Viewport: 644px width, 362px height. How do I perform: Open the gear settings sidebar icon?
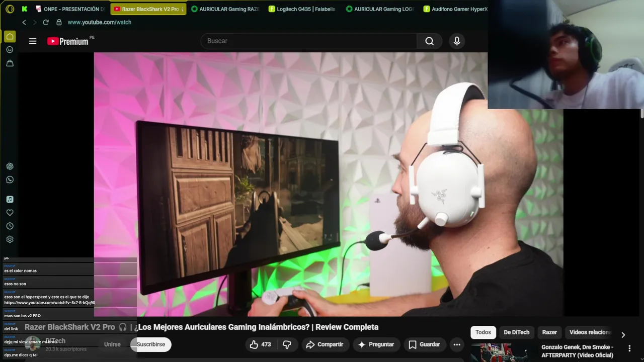click(x=10, y=240)
